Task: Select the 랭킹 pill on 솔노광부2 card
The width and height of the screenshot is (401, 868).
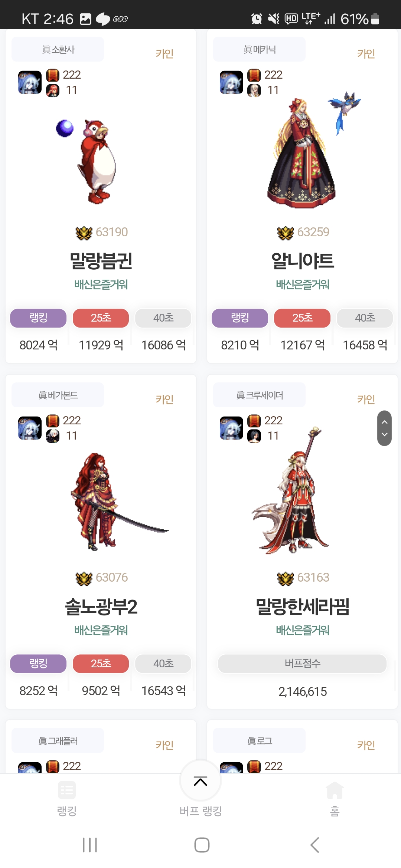Action: click(38, 663)
